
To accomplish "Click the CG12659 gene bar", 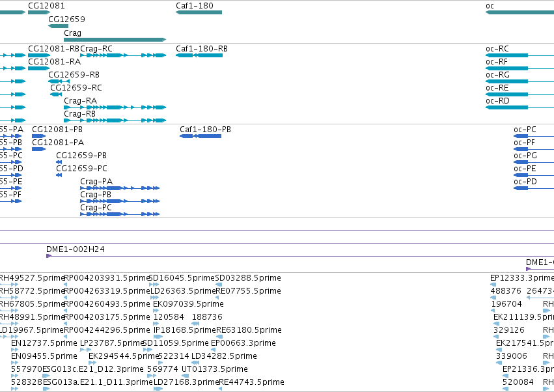I will (x=59, y=26).
